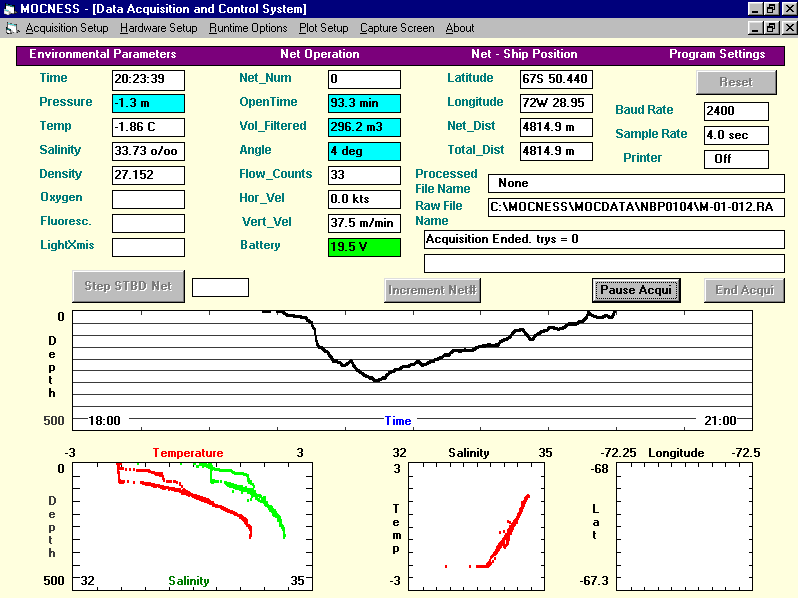The height and width of the screenshot is (598, 798).
Task: Select the Baud Rate field showing 2400
Action: 736,111
